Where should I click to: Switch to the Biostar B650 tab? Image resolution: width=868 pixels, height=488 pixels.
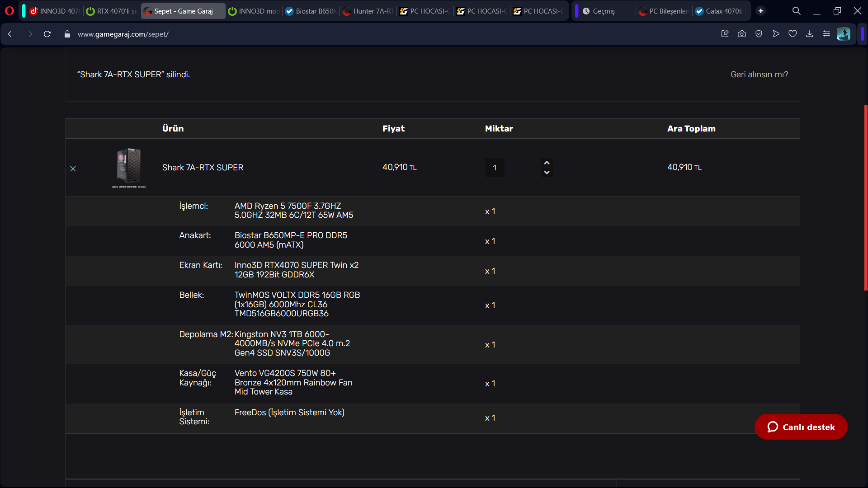point(311,11)
